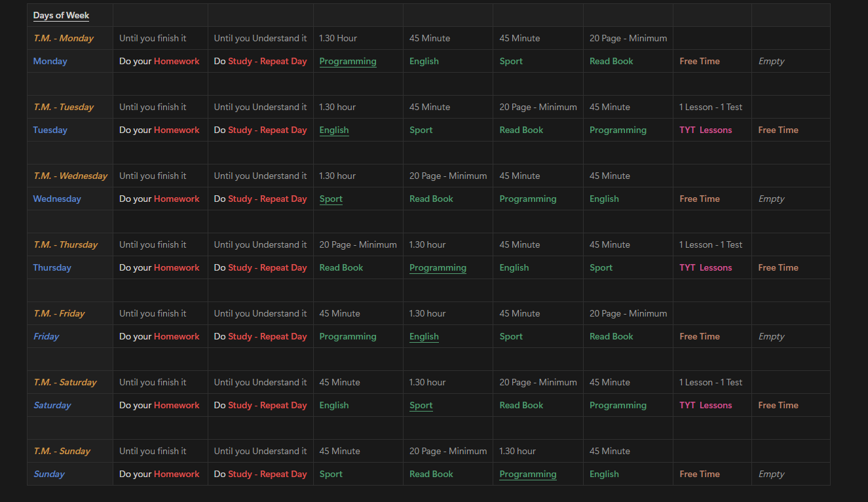Click '20 Page - Minimum' in T.M. - Monday row

628,38
